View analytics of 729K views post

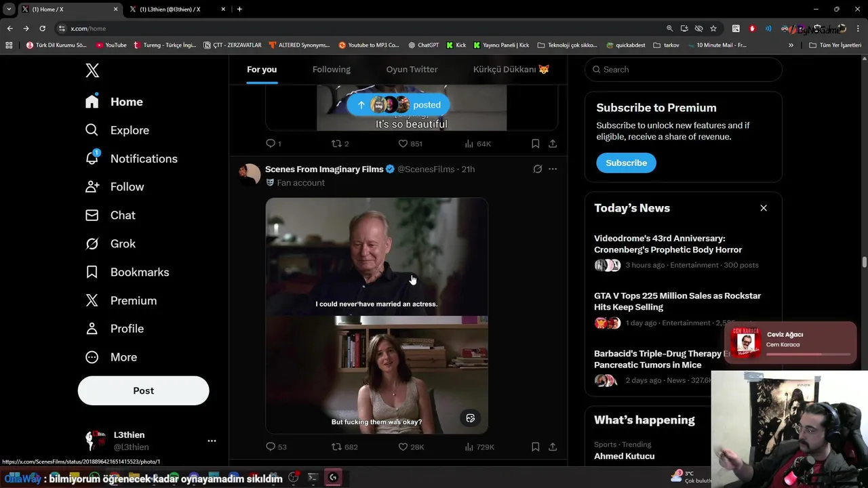coord(479,447)
